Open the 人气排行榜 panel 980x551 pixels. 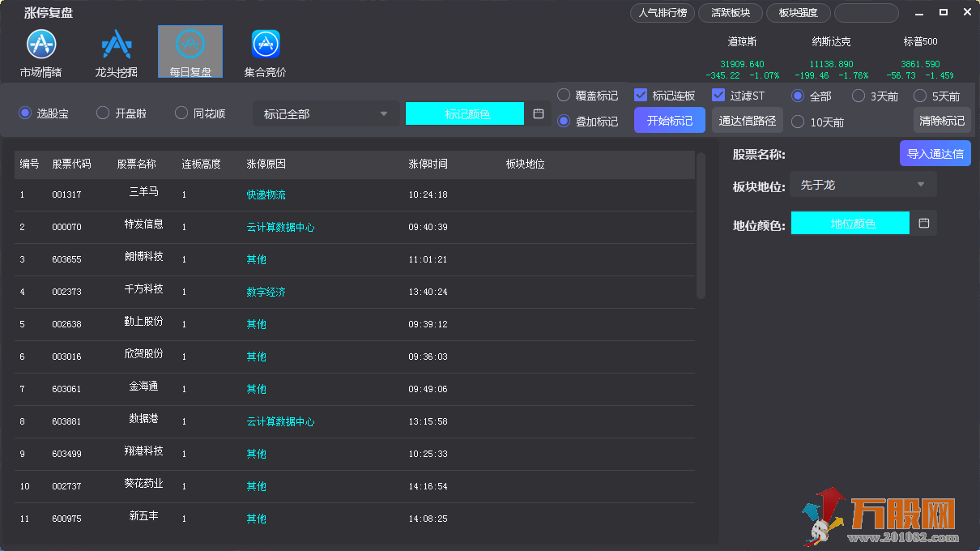[663, 12]
